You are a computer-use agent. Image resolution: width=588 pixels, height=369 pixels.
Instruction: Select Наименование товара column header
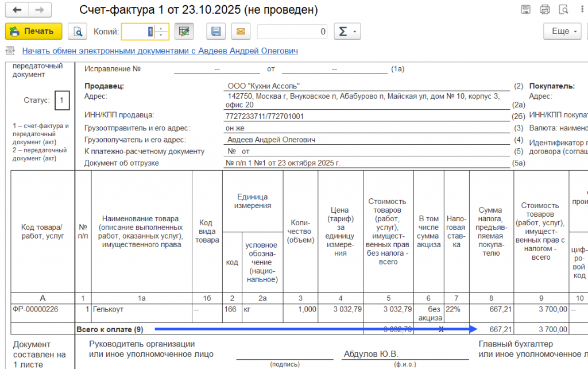coord(141,232)
